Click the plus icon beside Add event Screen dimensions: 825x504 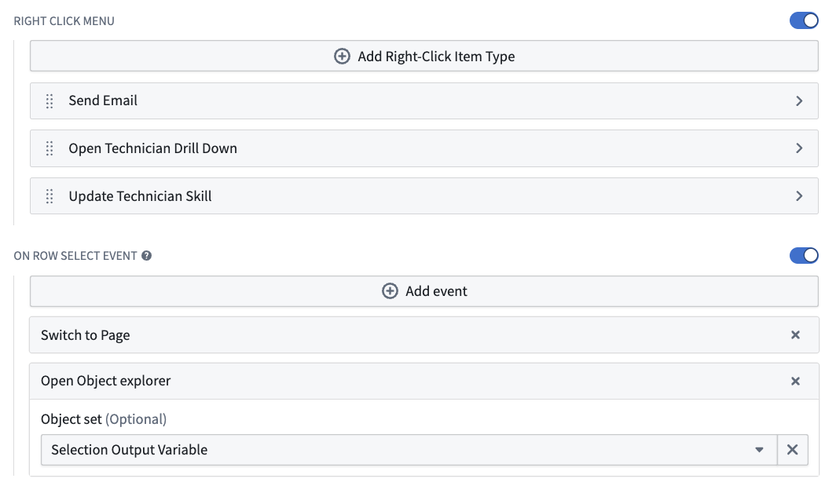click(390, 291)
